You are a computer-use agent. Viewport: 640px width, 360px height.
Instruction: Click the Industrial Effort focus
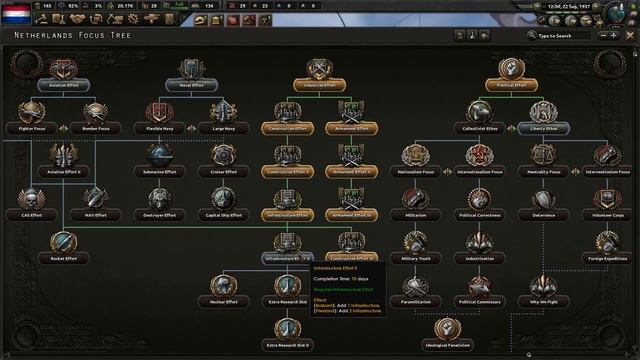pos(320,75)
